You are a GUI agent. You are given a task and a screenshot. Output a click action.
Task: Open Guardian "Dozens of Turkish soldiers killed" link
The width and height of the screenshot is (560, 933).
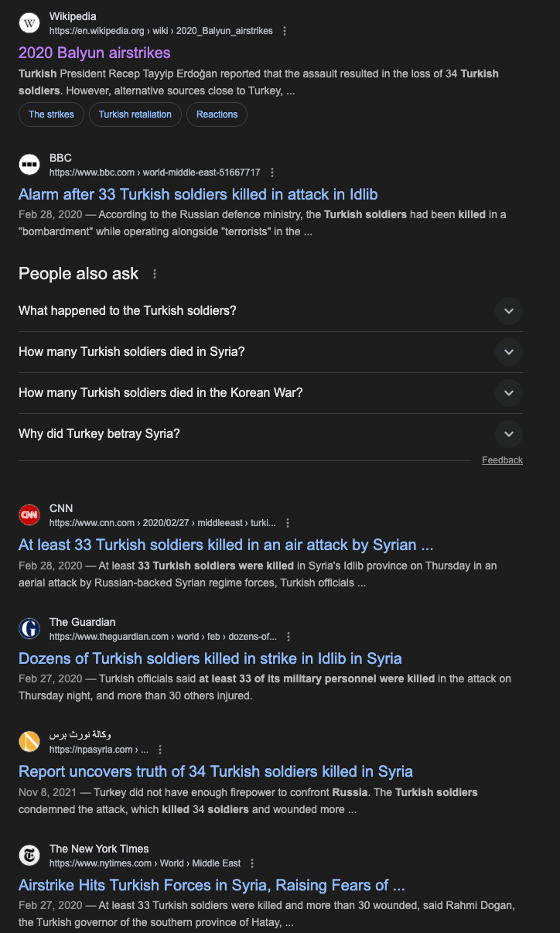point(210,658)
